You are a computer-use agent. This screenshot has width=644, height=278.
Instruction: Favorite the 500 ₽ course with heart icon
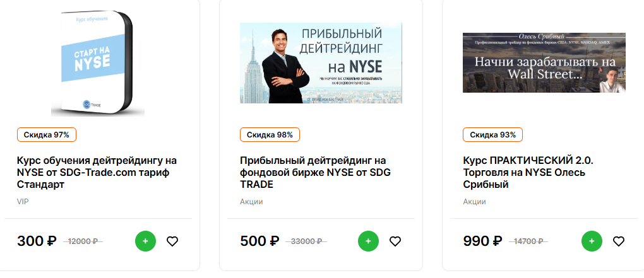395,241
